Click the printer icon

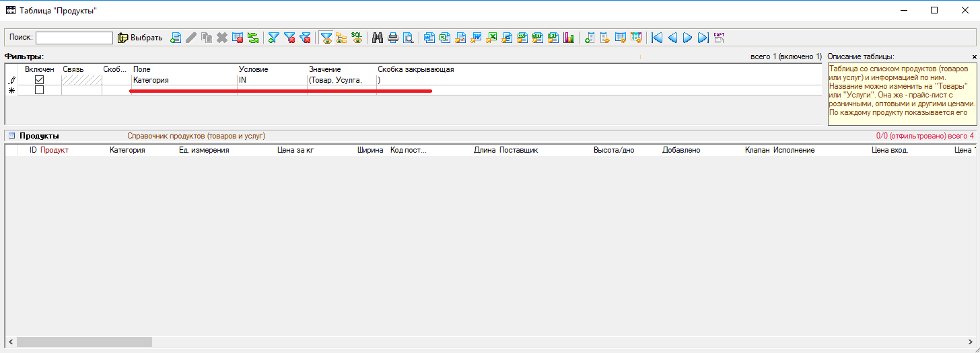393,38
